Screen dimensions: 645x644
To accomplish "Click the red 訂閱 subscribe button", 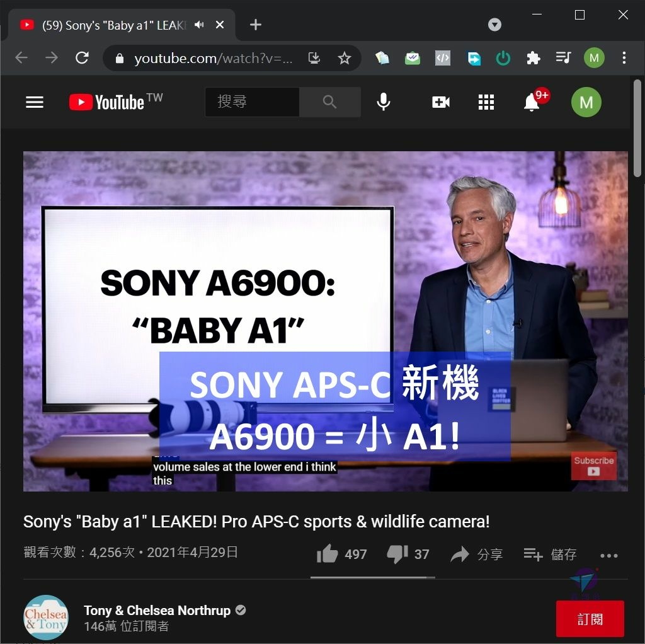I will (590, 619).
